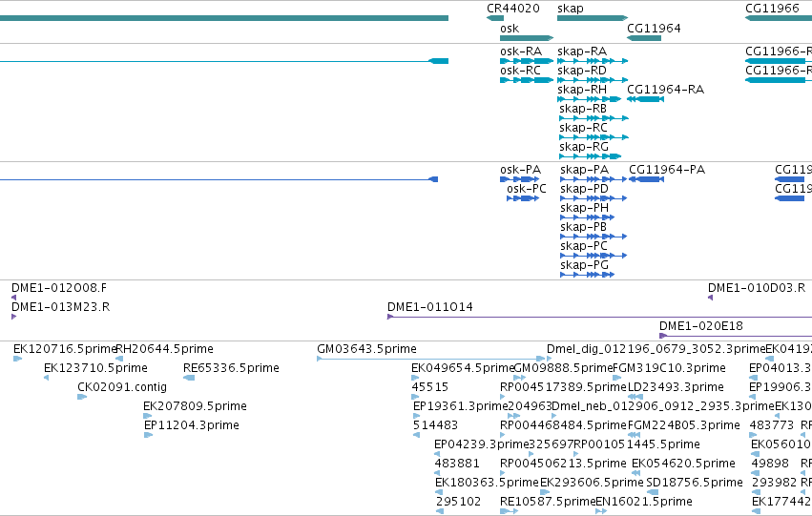Open the EP04239.3prime EST feature
This screenshot has height=516, width=812.
pyautogui.click(x=437, y=454)
